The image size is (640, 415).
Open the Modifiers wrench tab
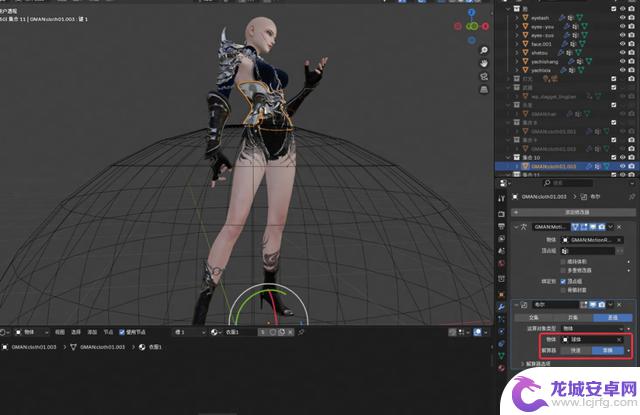point(502,307)
